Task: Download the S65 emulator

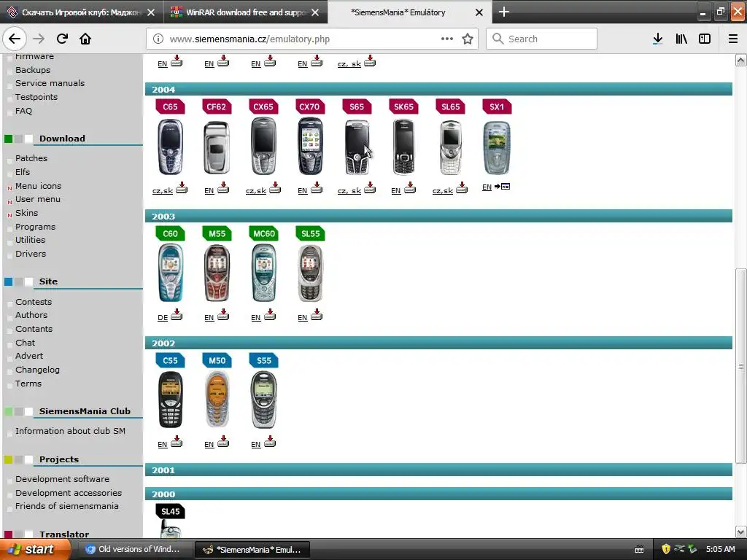Action: click(370, 187)
